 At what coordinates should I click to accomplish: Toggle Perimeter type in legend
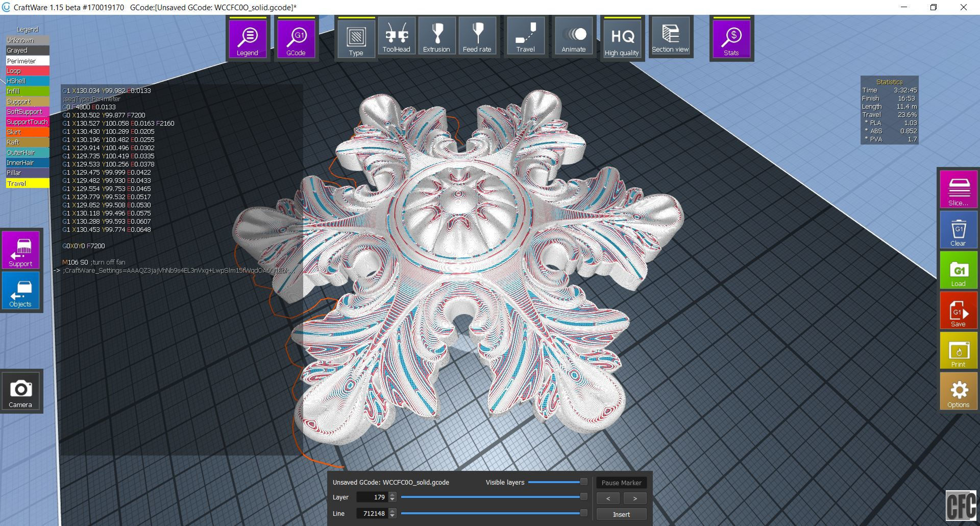pyautogui.click(x=28, y=61)
